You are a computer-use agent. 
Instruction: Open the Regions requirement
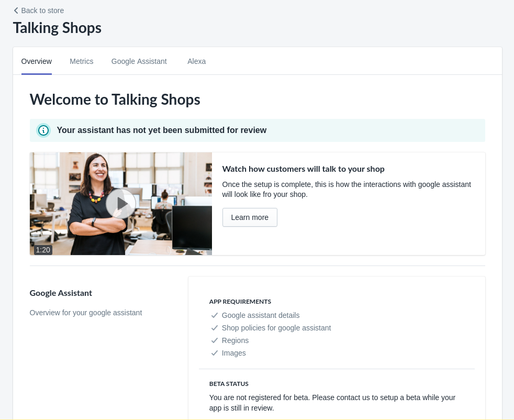click(x=235, y=340)
